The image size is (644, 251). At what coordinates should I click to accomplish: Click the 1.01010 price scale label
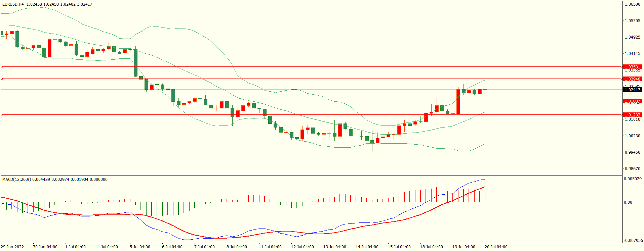(632, 120)
